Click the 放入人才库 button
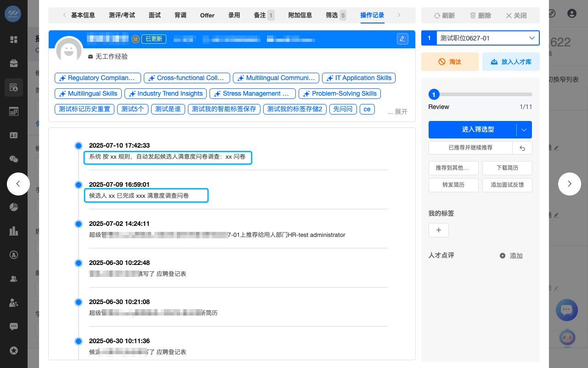 (x=511, y=62)
